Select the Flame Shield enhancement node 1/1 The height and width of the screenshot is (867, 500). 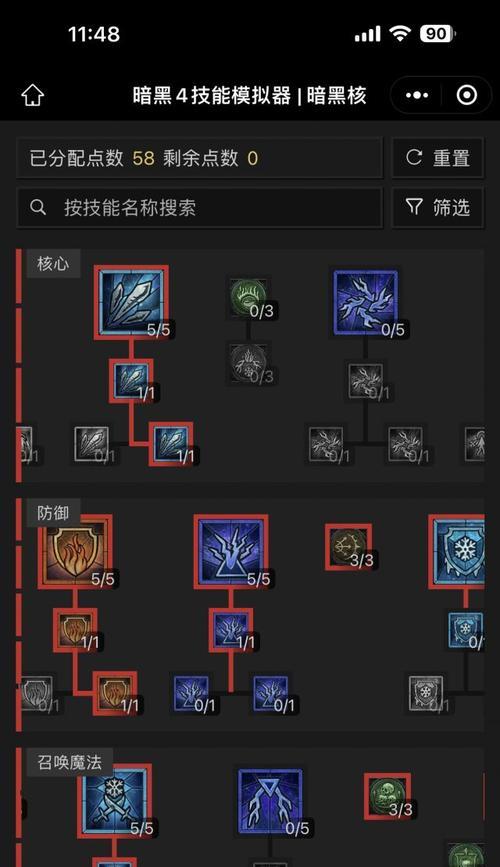pos(75,630)
